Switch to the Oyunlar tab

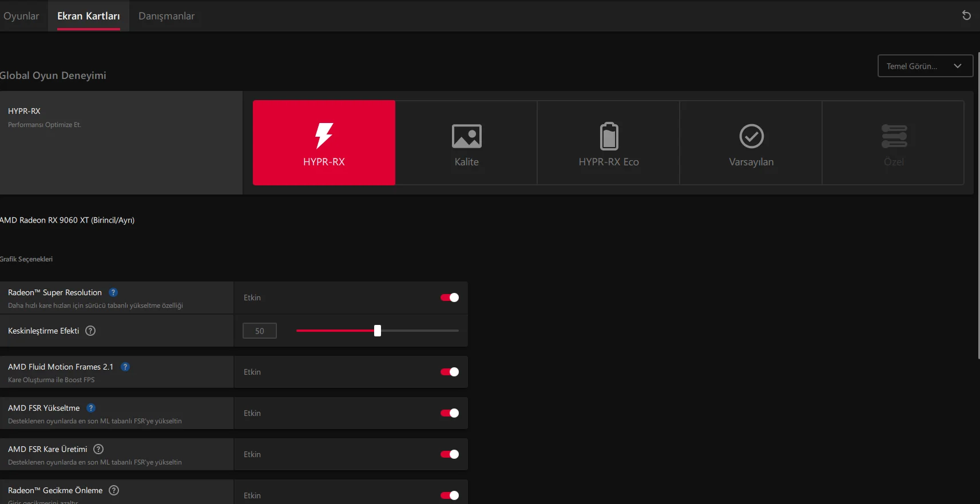click(21, 16)
